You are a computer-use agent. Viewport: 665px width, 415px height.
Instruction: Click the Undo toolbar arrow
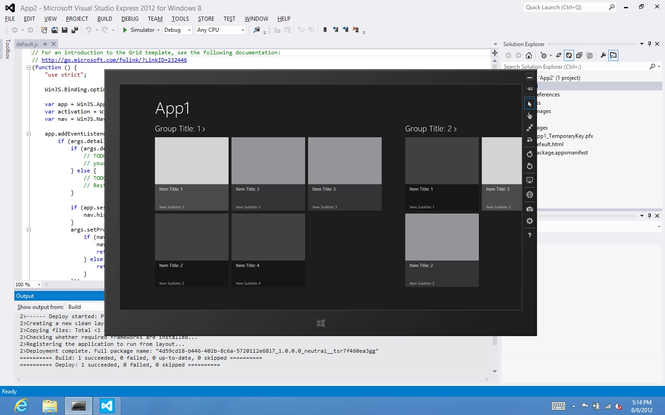[88, 30]
